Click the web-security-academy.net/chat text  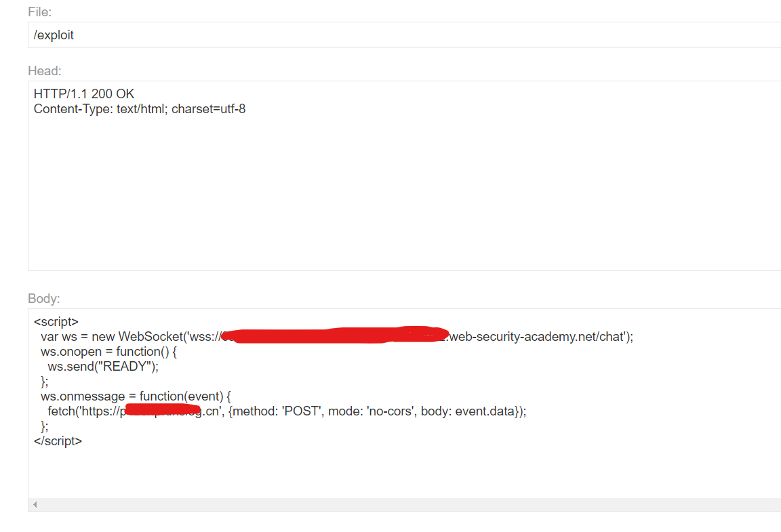536,337
